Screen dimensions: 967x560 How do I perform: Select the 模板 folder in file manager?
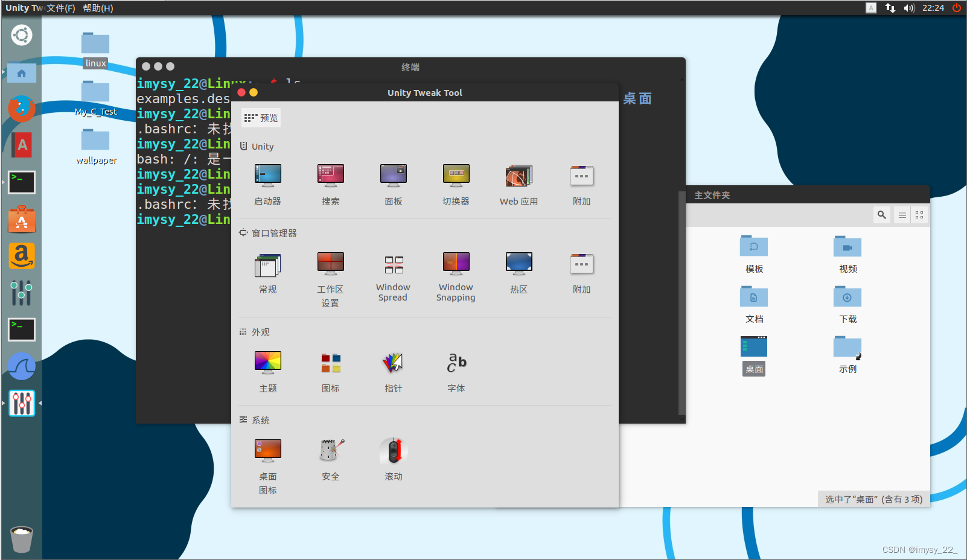[754, 254]
